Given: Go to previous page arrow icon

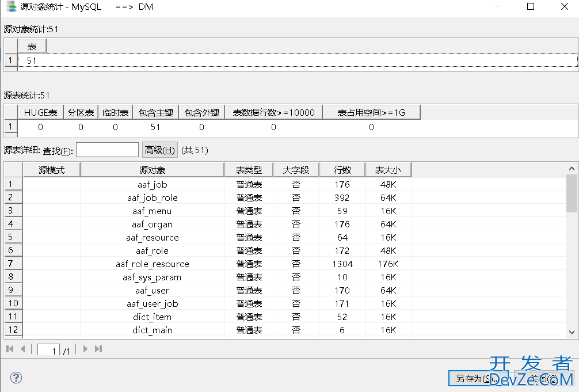Looking at the screenshot, I should pos(23,349).
